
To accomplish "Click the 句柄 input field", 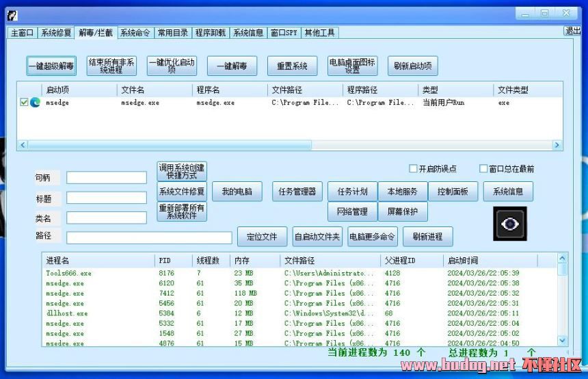I will [x=107, y=178].
